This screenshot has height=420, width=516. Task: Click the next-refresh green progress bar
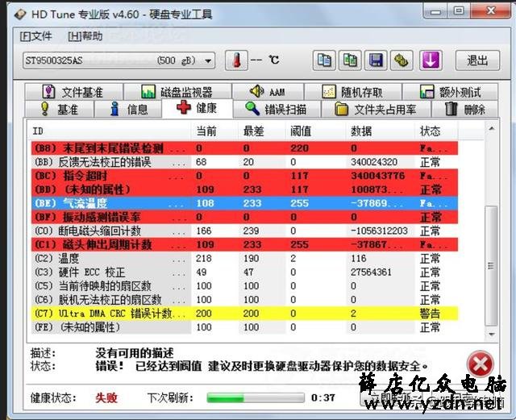(256, 398)
